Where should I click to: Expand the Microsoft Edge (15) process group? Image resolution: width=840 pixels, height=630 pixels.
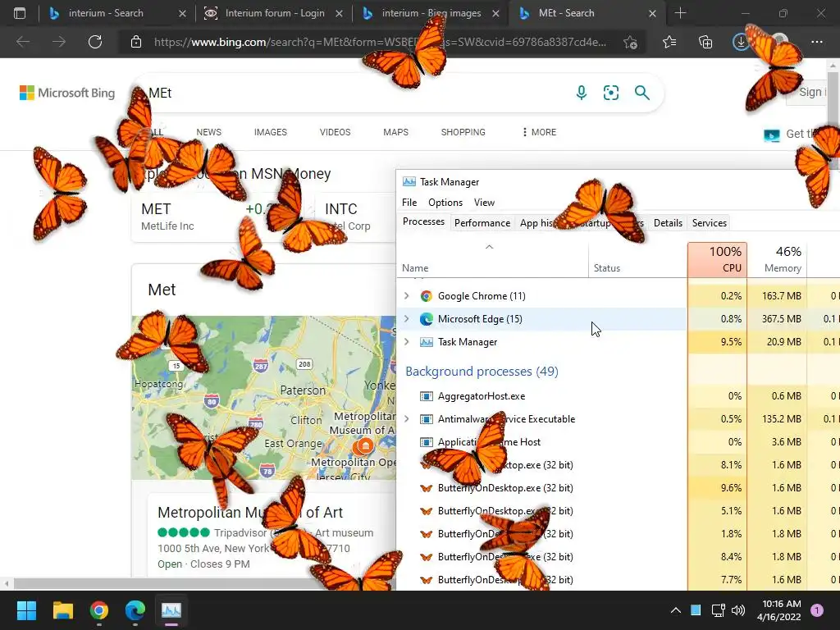pos(407,319)
